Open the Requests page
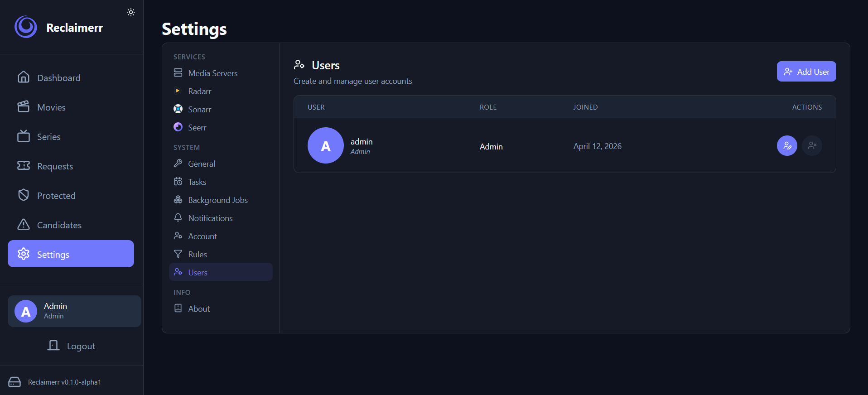This screenshot has width=868, height=395. (71, 166)
